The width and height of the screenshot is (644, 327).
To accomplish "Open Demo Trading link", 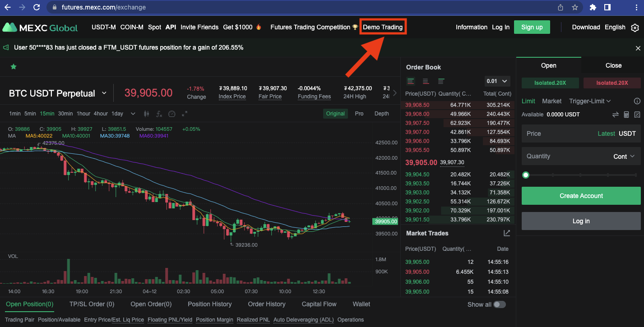I will (x=383, y=27).
